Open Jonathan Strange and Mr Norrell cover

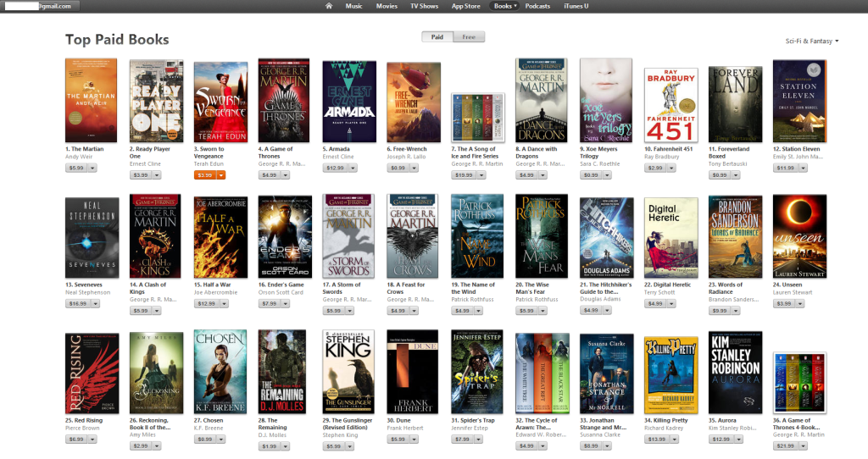pyautogui.click(x=606, y=373)
